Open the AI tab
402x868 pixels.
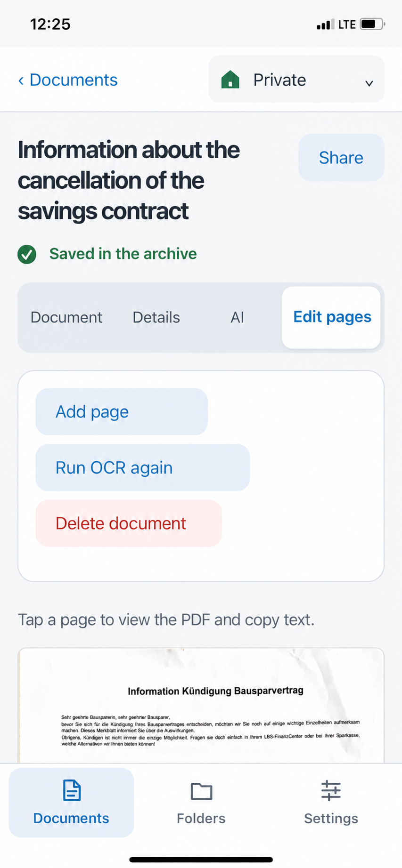(237, 317)
